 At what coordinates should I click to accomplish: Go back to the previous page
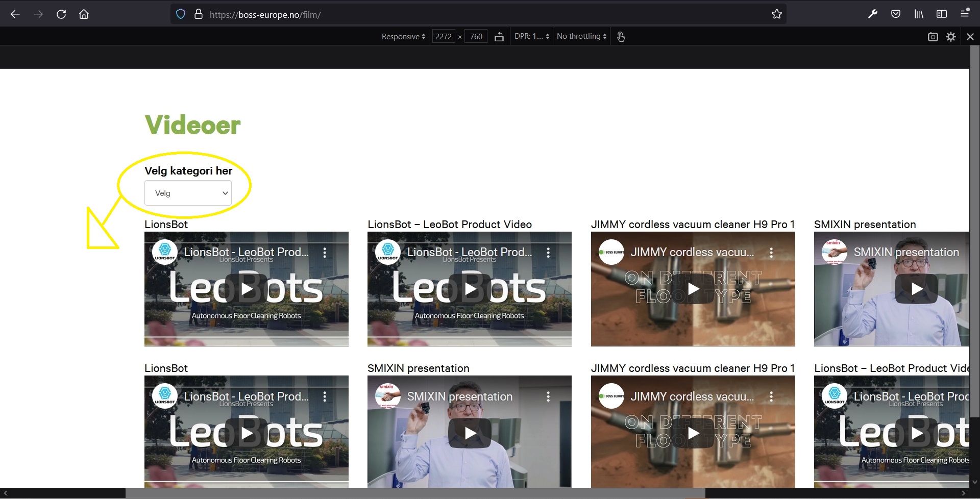pyautogui.click(x=15, y=14)
